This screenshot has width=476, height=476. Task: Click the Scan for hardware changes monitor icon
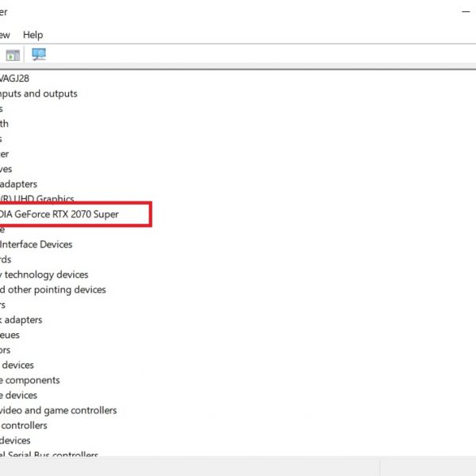click(x=39, y=55)
